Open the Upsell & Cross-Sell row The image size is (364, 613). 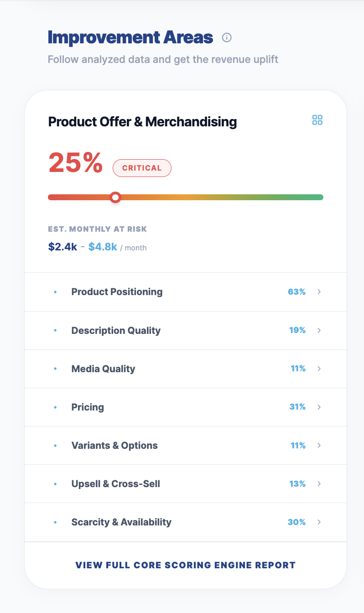116,483
